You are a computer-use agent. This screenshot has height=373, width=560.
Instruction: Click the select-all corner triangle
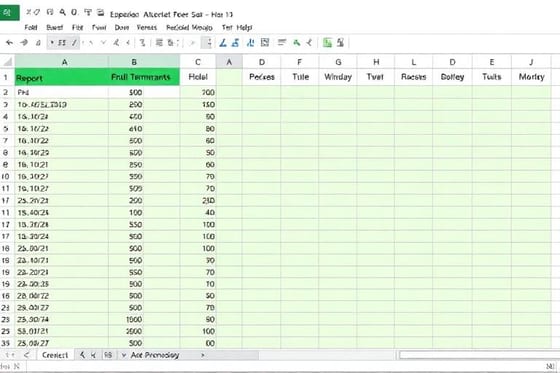[7, 62]
